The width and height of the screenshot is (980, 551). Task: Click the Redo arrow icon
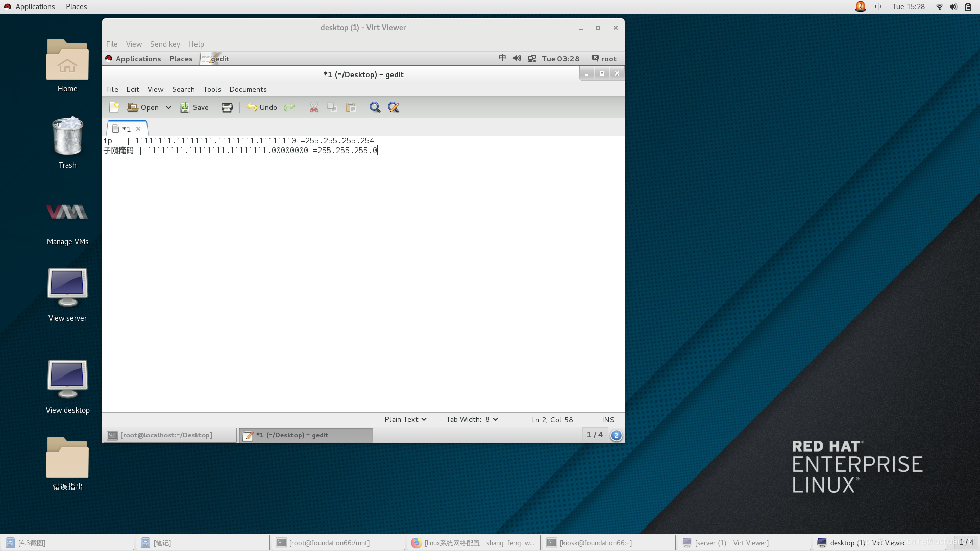tap(289, 107)
